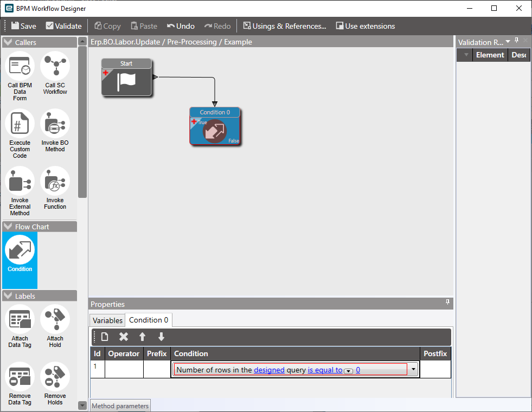Click the False label on Condition 0 node
The width and height of the screenshot is (532, 412).
(x=233, y=141)
